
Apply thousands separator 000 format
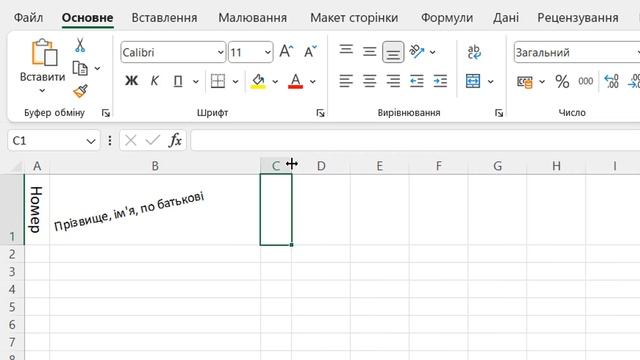(x=585, y=82)
